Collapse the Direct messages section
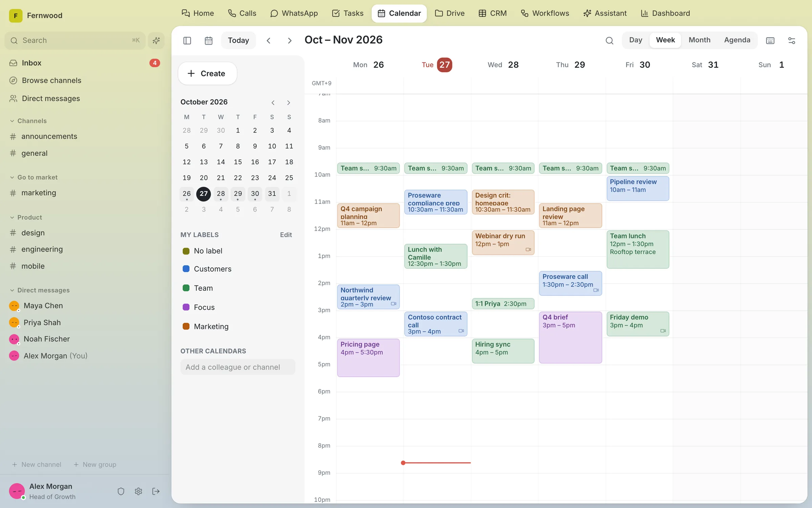The height and width of the screenshot is (508, 812). (x=40, y=290)
